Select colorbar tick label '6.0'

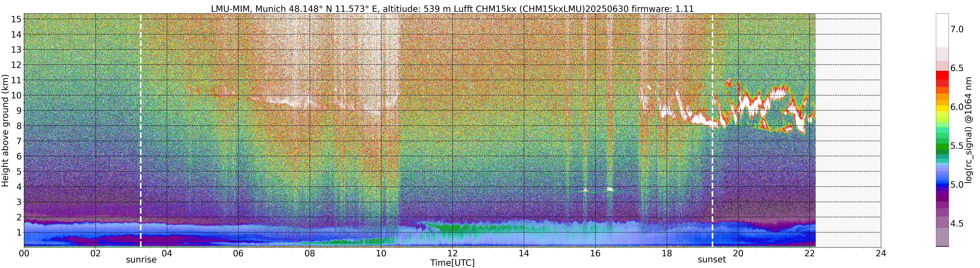point(957,107)
